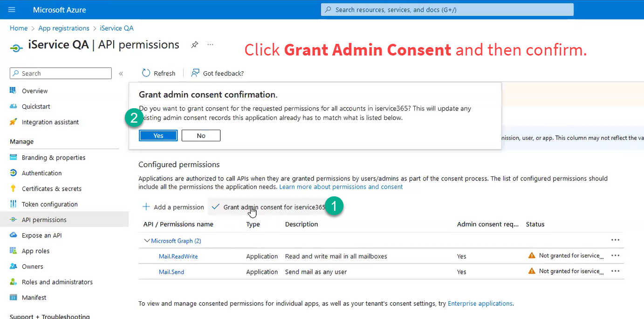Click the Type column header

coord(253,224)
